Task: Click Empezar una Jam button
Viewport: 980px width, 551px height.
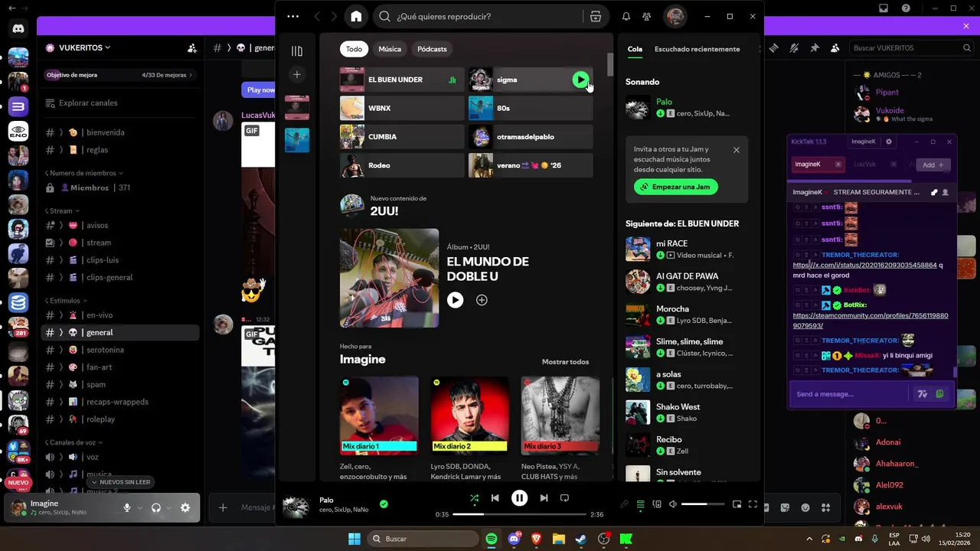Action: (675, 187)
